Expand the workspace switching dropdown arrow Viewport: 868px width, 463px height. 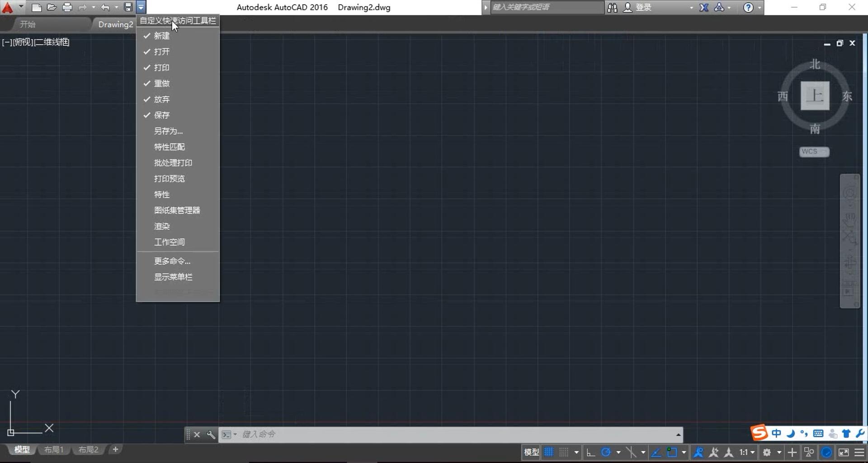coord(779,452)
